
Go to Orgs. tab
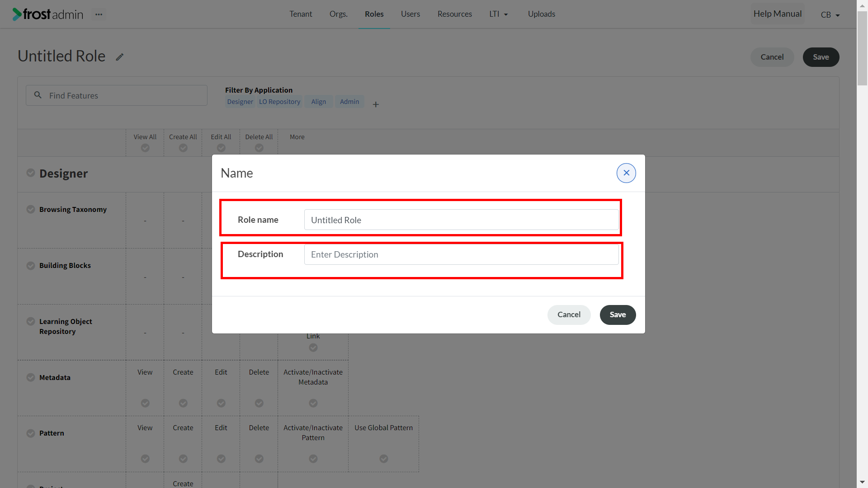tap(339, 14)
